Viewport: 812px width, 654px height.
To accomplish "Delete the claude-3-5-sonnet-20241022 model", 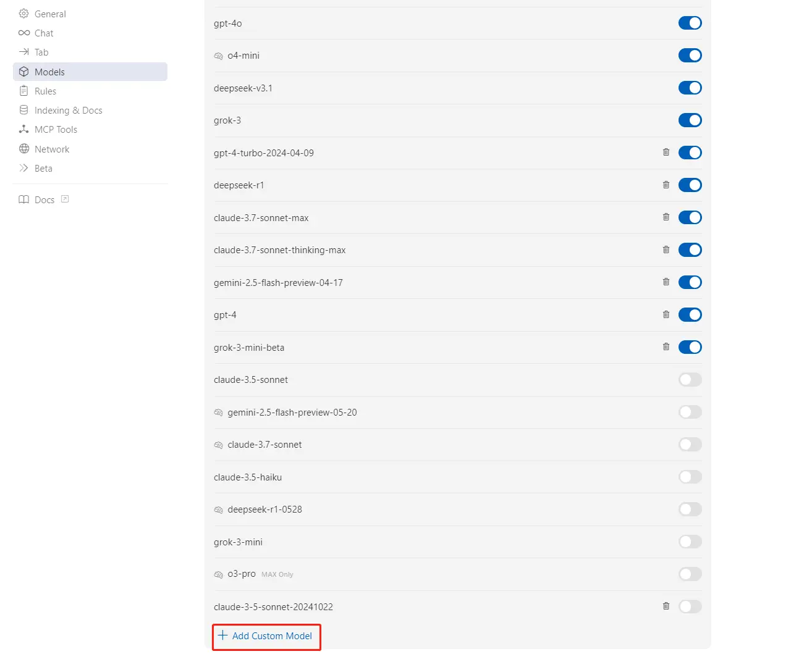I will [666, 606].
